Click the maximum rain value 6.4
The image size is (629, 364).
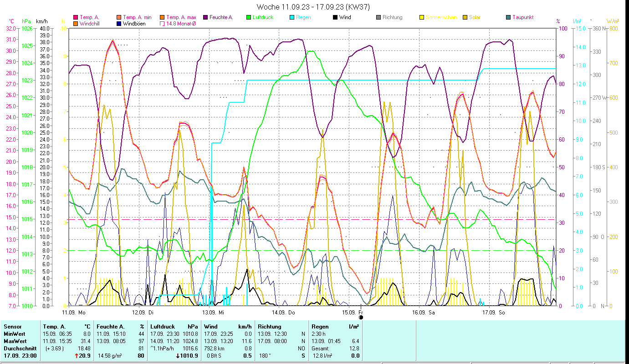pyautogui.click(x=355, y=341)
